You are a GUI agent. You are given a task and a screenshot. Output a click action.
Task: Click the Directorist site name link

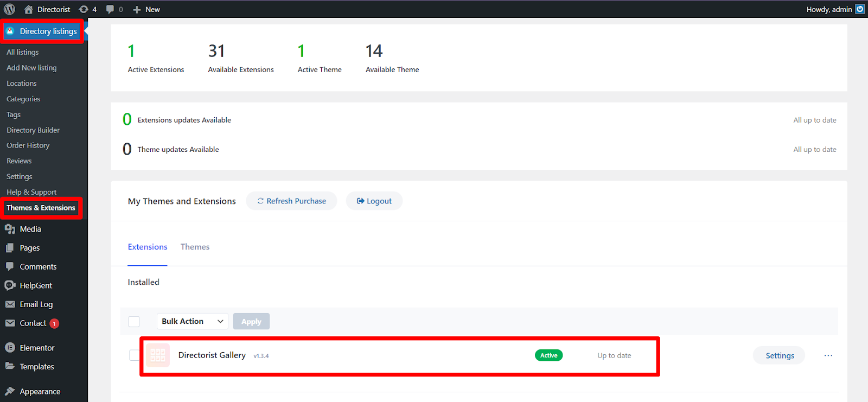click(54, 9)
